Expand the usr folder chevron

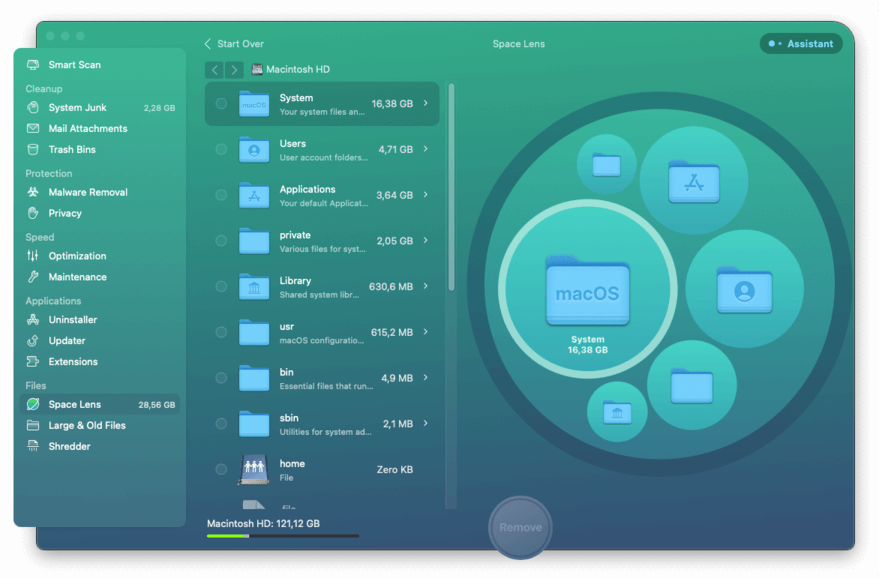tap(426, 332)
